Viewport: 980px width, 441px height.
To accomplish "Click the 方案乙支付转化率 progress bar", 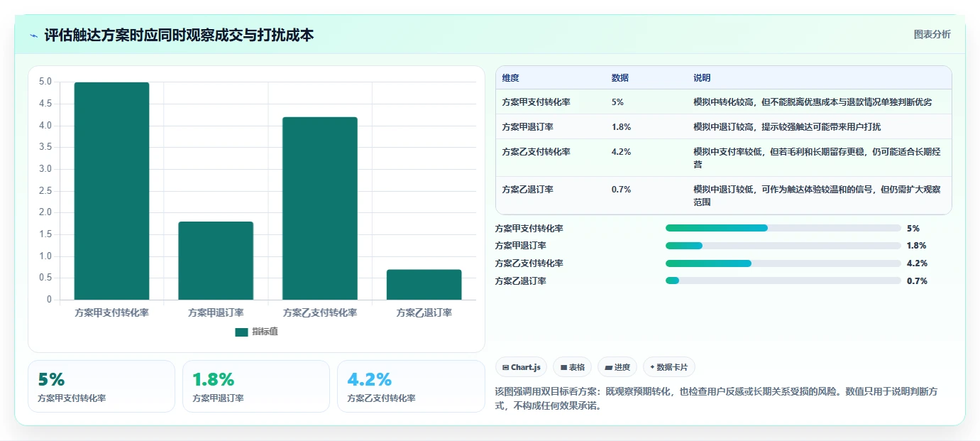I will coord(783,263).
